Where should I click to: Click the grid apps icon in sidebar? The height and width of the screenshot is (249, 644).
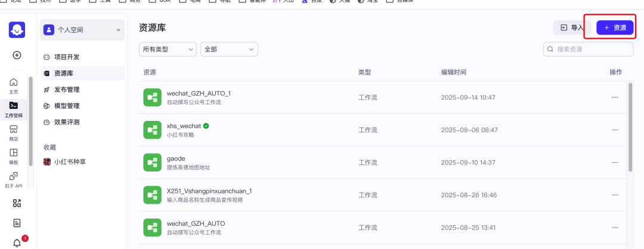pos(17,203)
